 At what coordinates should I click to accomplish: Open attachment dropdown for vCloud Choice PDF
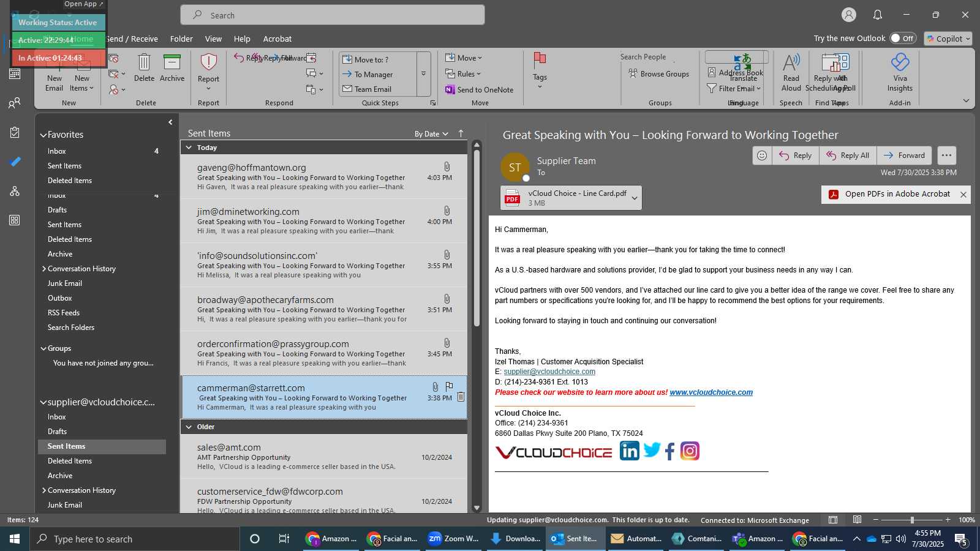click(x=635, y=198)
